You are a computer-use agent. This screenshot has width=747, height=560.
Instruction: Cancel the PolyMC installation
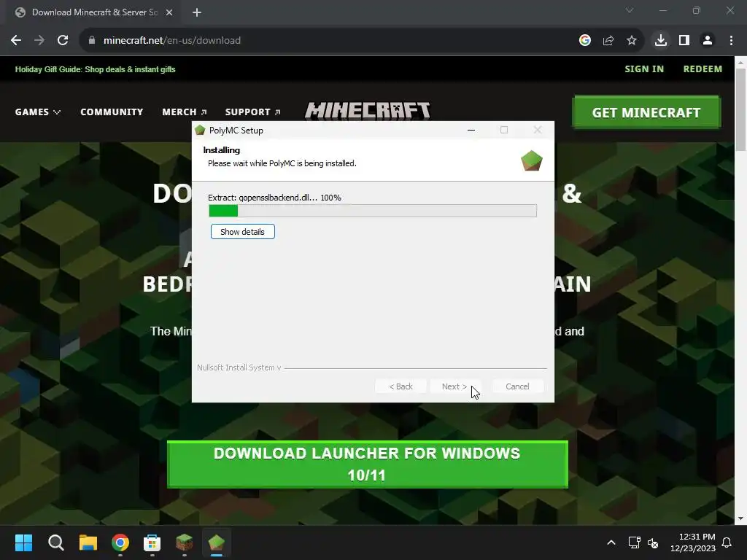517,386
